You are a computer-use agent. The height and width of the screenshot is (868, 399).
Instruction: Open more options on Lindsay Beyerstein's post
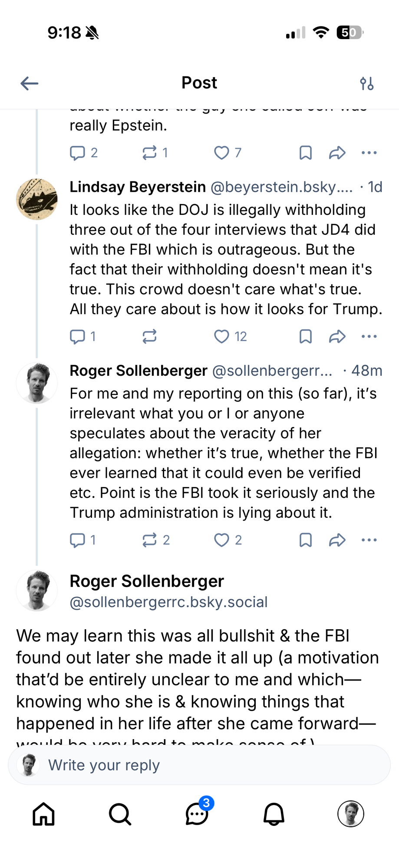click(369, 336)
